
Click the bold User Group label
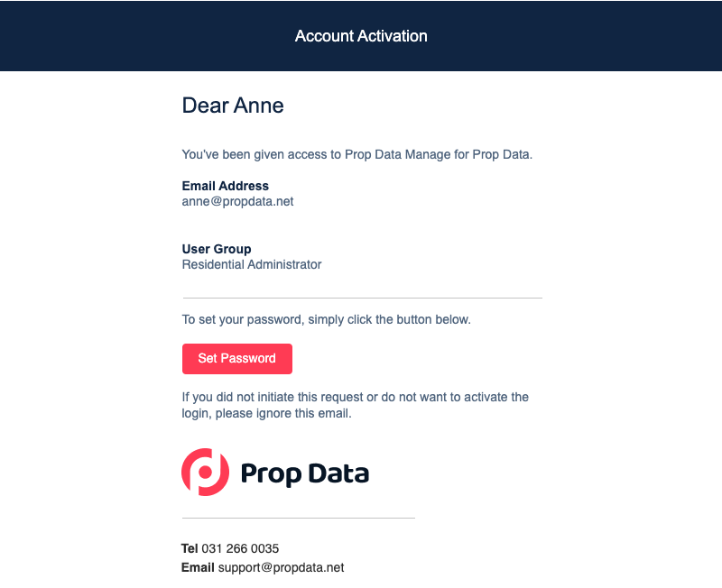point(217,249)
